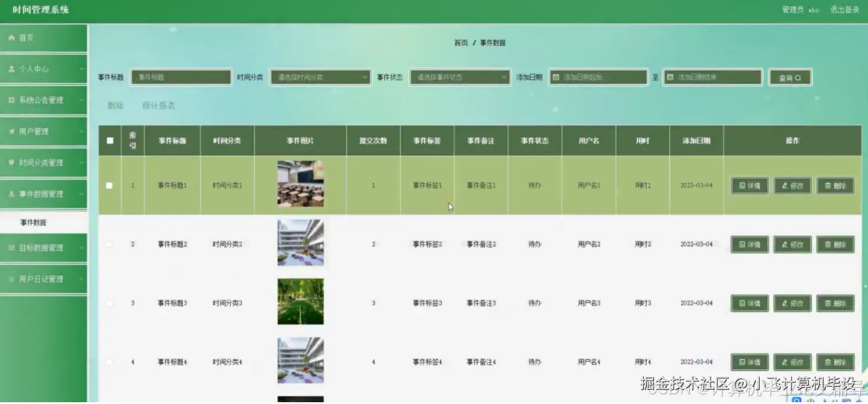This screenshot has height=404, width=868.
Task: Go to 首页 in breadcrumb
Action: 461,43
